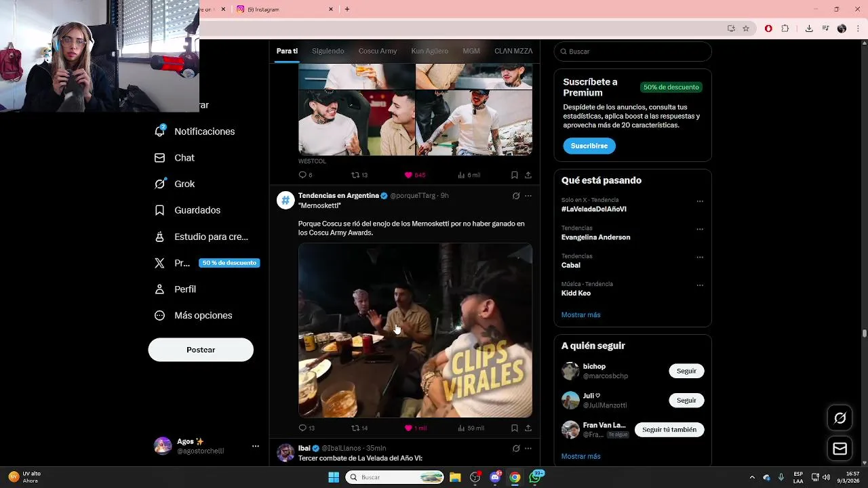Switch to the MGM tab

471,51
